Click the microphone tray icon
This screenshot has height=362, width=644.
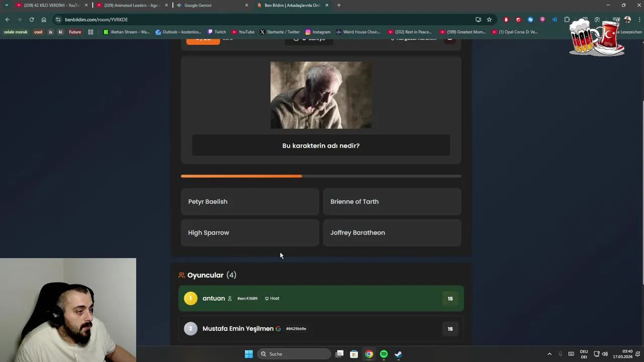click(560, 354)
